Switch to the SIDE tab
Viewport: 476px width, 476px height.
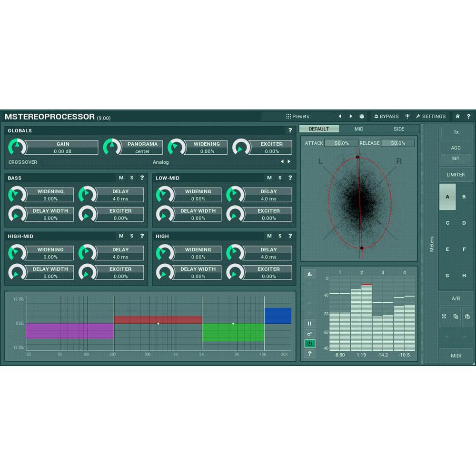pos(398,129)
